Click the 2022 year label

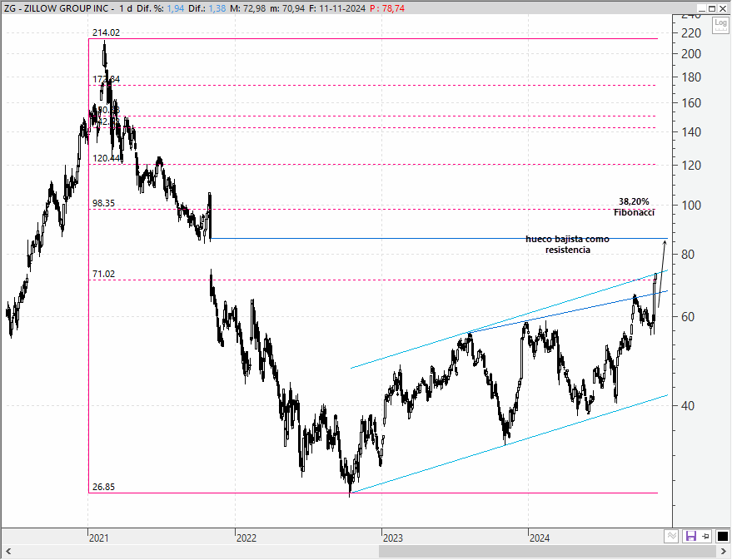pyautogui.click(x=246, y=538)
